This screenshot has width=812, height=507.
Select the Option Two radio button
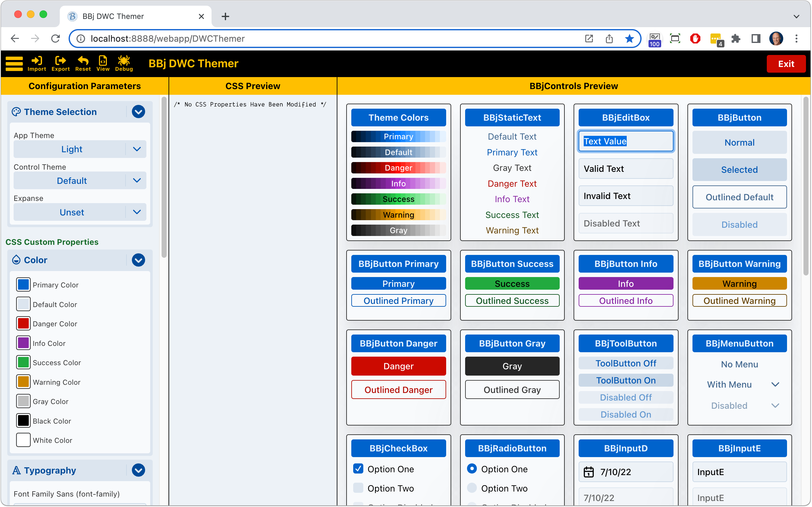click(472, 488)
